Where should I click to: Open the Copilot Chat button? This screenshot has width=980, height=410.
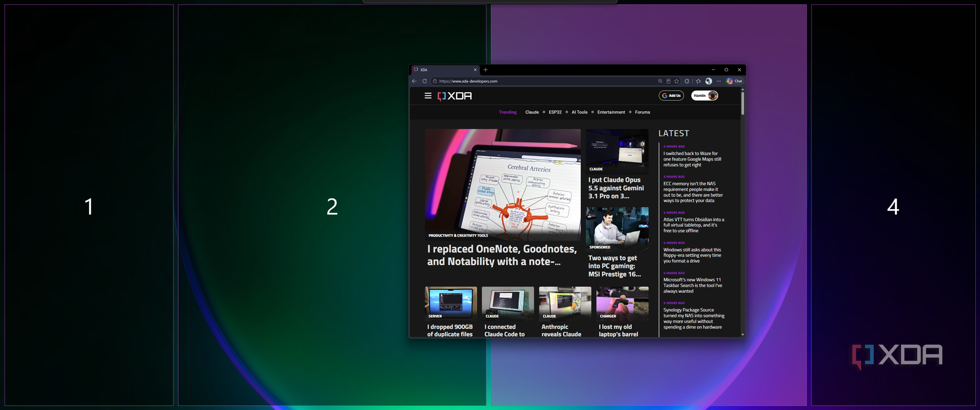click(x=734, y=81)
